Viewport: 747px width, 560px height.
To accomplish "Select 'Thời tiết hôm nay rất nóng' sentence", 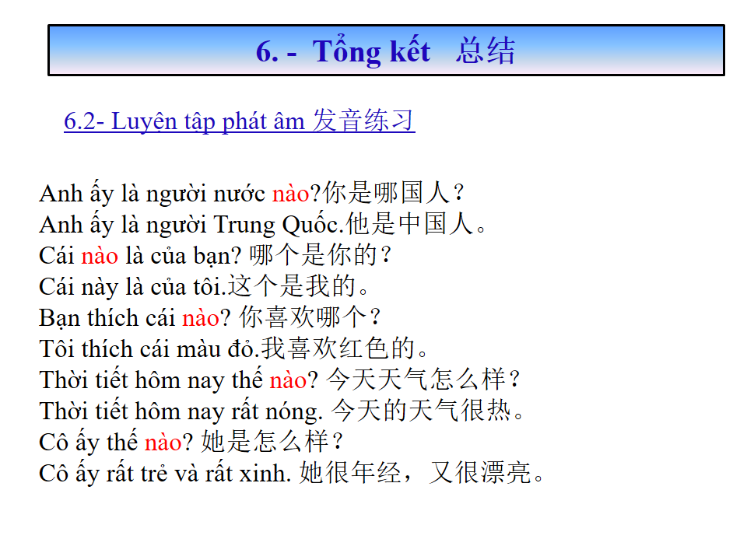I will [181, 411].
